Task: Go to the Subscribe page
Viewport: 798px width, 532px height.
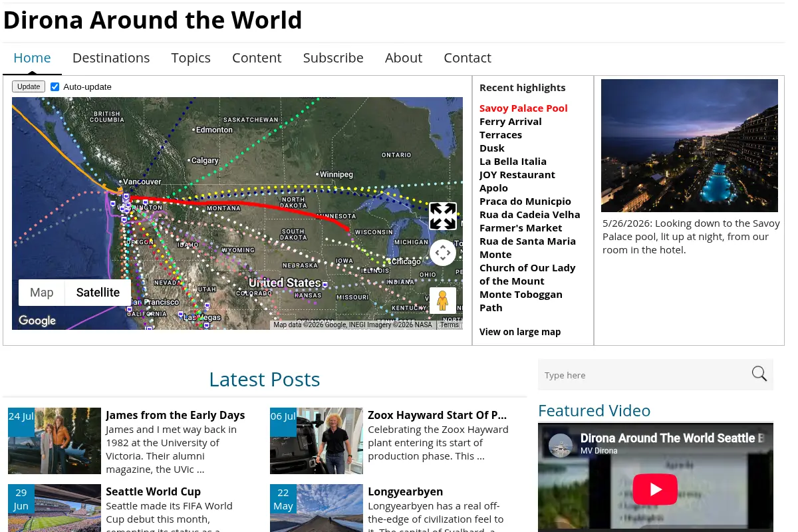Action: [x=333, y=58]
